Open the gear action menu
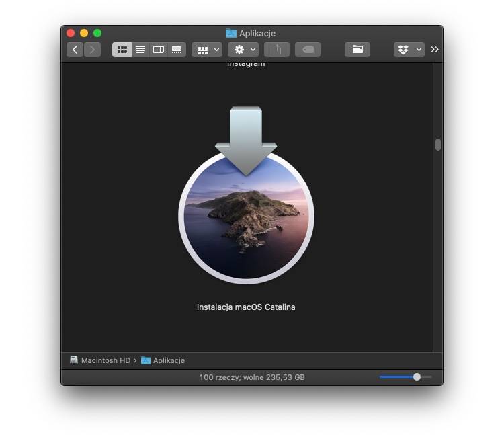Image resolution: width=504 pixels, height=435 pixels. [243, 50]
